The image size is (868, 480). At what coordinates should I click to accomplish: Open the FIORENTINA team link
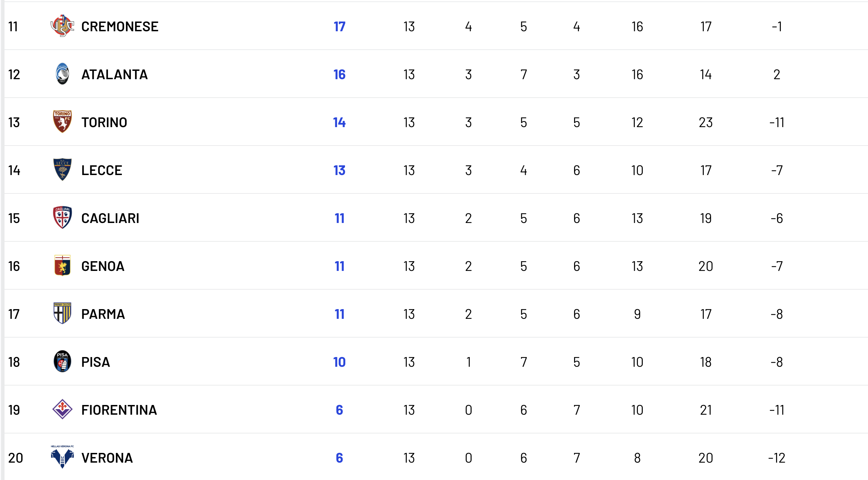(119, 410)
